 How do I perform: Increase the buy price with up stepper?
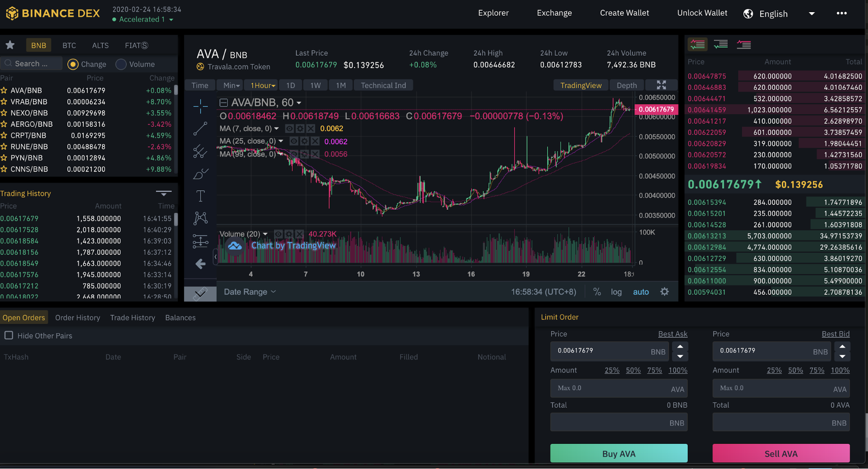click(680, 347)
